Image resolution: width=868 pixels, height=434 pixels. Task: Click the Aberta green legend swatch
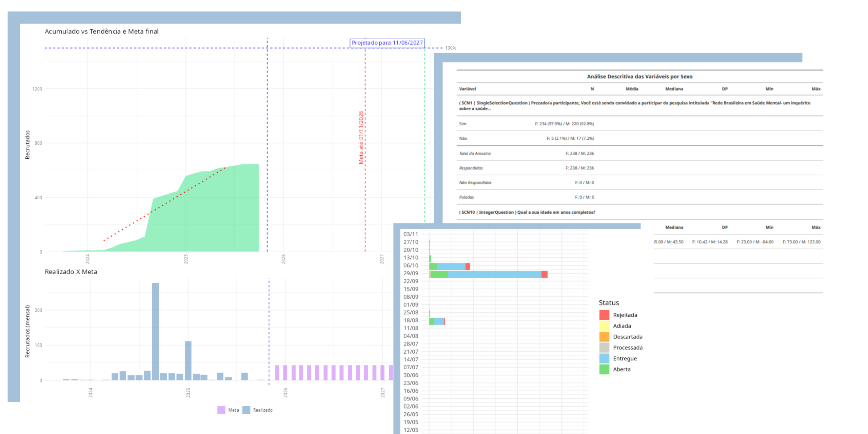point(604,369)
